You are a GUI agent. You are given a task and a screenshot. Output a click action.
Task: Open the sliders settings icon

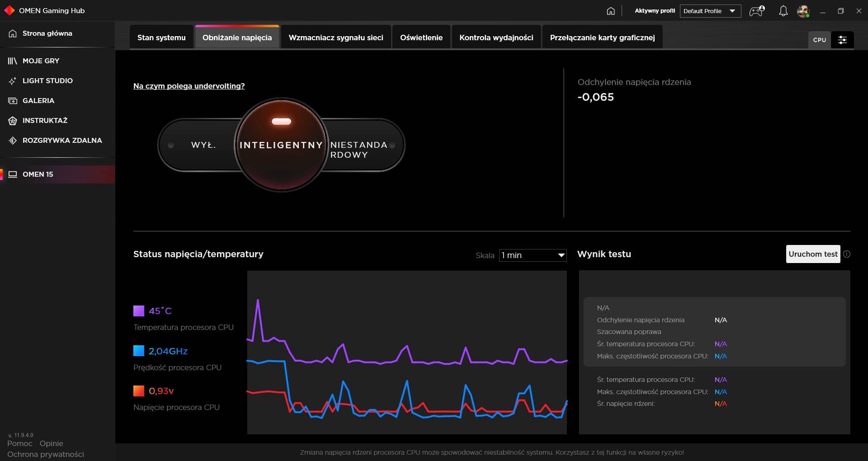click(842, 40)
